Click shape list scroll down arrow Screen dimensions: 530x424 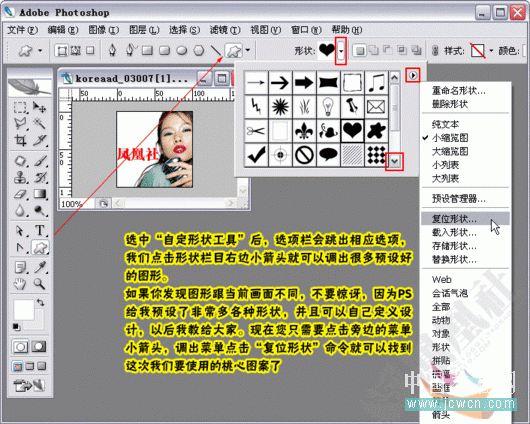[394, 162]
